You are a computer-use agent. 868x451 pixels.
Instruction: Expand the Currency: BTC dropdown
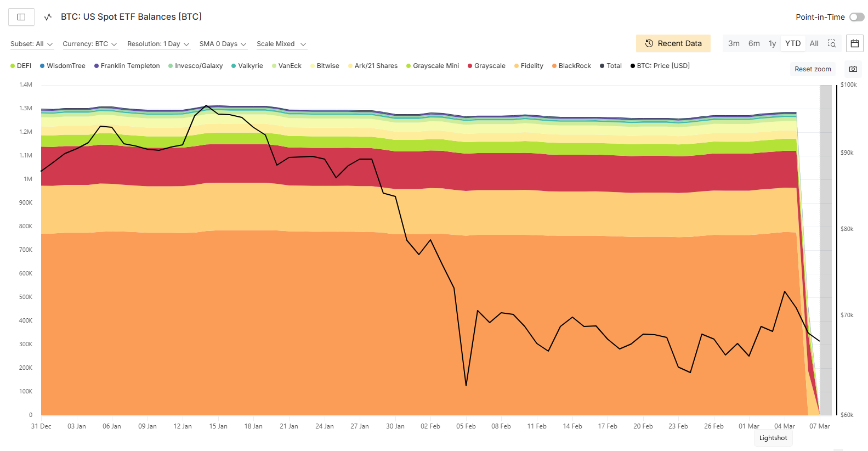click(x=89, y=44)
